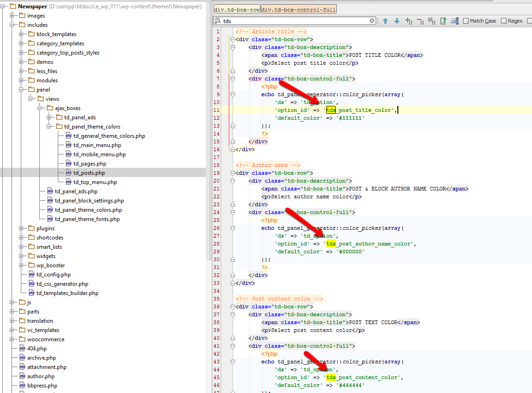
Task: Open td_mobile_menu.php in tree
Action: tap(99, 154)
